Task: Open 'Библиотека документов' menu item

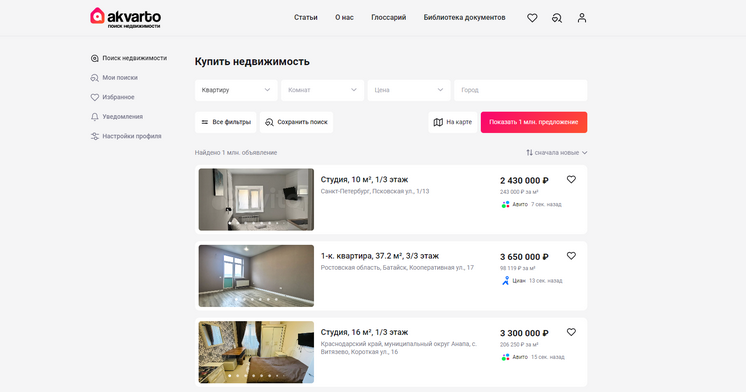Action: (x=464, y=18)
